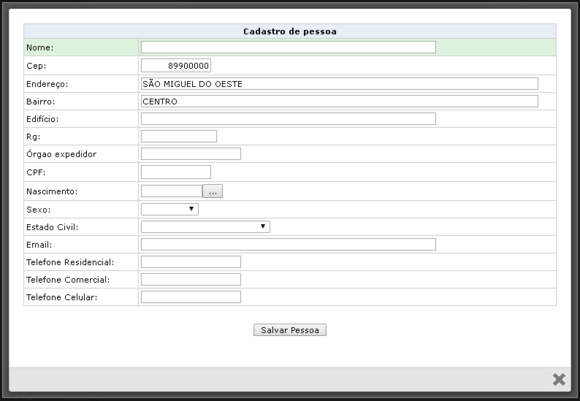The height and width of the screenshot is (401, 580).
Task: Expand the Sexo dropdown
Action: point(170,209)
